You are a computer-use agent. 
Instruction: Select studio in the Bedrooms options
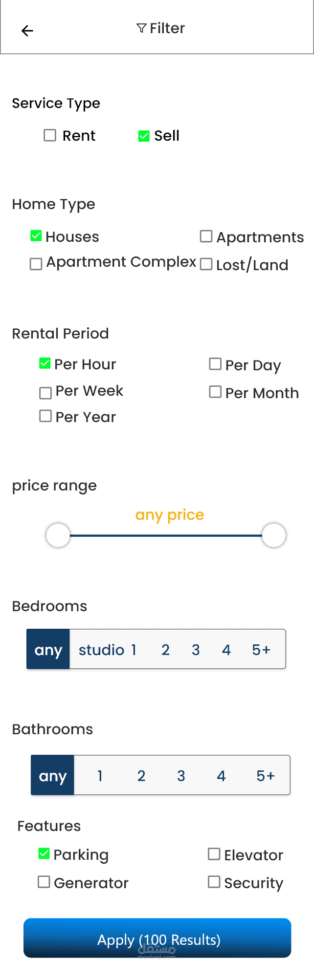tap(101, 650)
